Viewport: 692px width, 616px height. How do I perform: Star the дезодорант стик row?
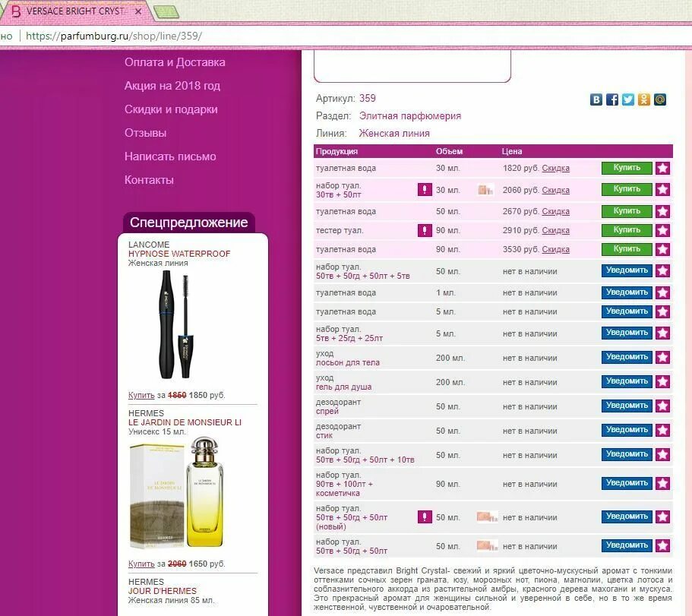(x=662, y=430)
